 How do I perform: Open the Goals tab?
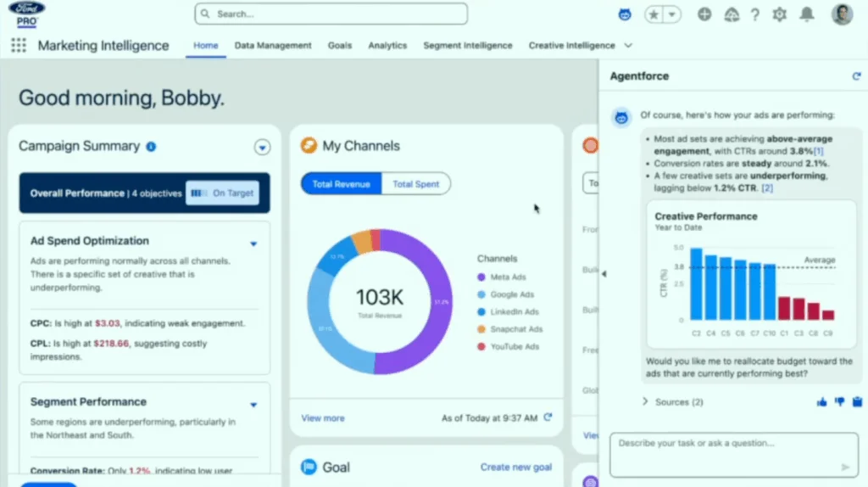click(339, 46)
